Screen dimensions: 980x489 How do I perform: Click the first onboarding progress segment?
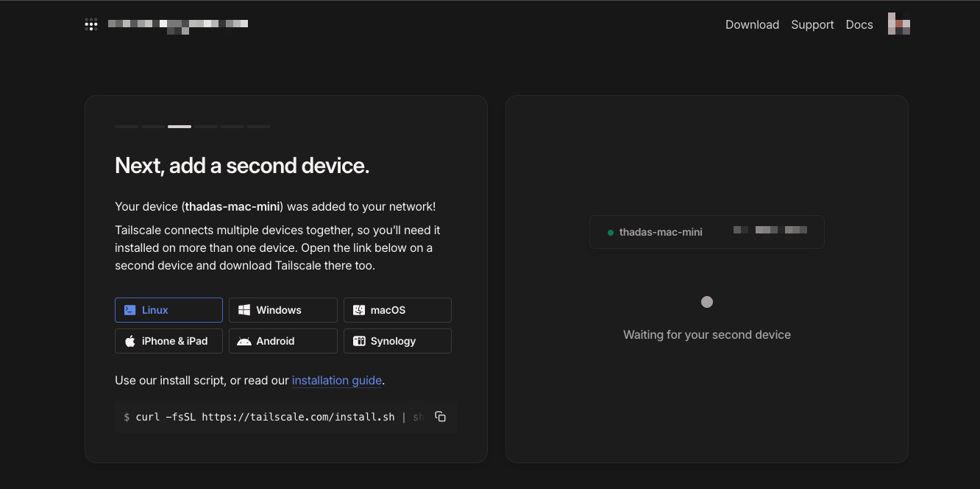(x=127, y=127)
